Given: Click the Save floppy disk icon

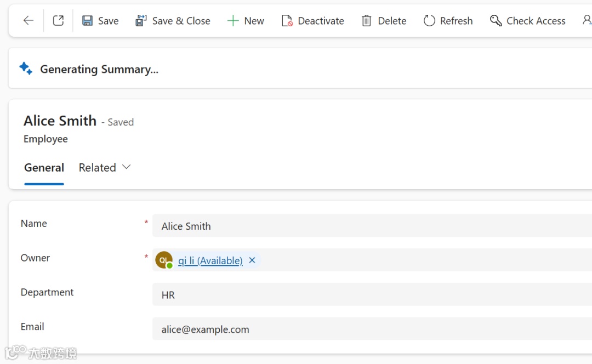Looking at the screenshot, I should [87, 21].
